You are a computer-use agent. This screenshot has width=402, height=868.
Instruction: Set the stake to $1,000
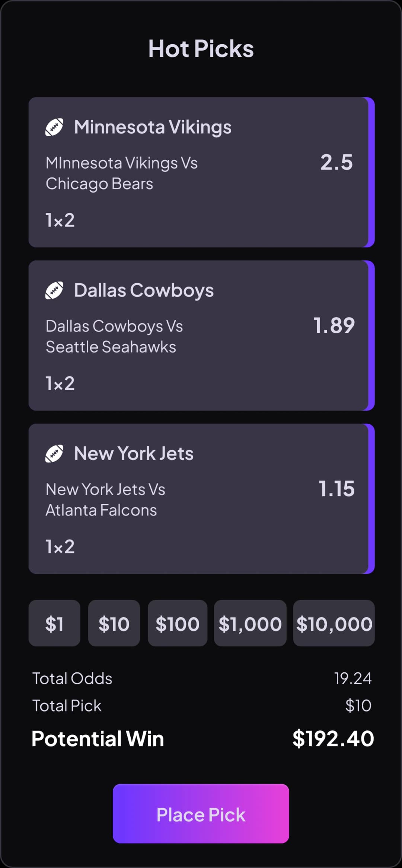(x=250, y=623)
